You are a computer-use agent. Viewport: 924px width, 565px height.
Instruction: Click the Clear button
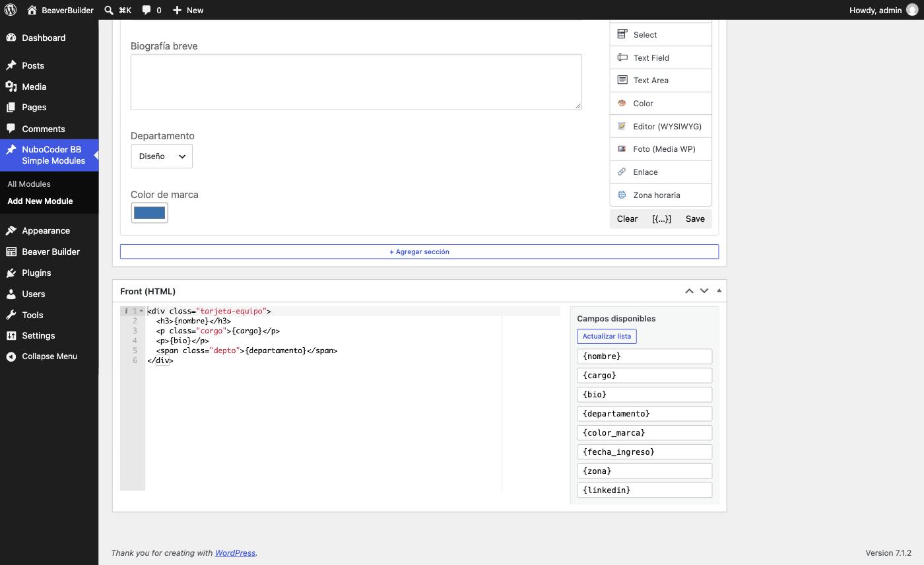(627, 218)
